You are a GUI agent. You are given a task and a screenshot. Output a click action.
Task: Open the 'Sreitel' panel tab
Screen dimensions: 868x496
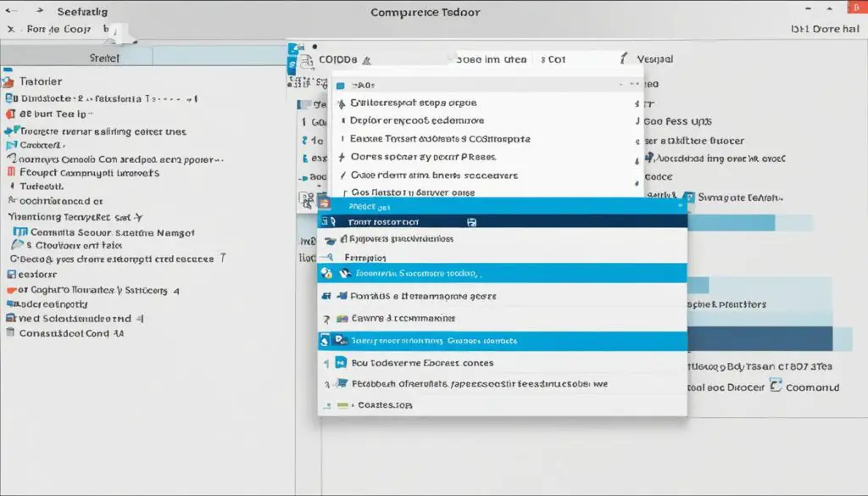(x=104, y=58)
